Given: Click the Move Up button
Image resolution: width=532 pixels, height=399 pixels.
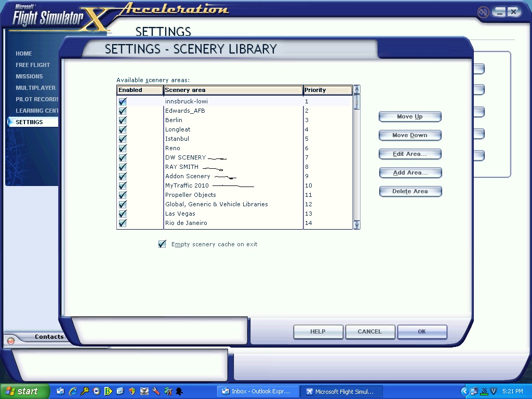Looking at the screenshot, I should [x=410, y=116].
